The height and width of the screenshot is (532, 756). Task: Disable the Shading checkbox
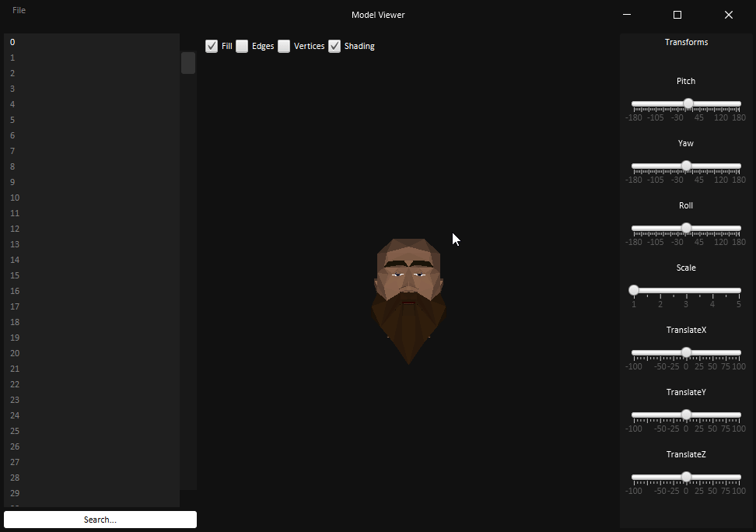tap(334, 46)
